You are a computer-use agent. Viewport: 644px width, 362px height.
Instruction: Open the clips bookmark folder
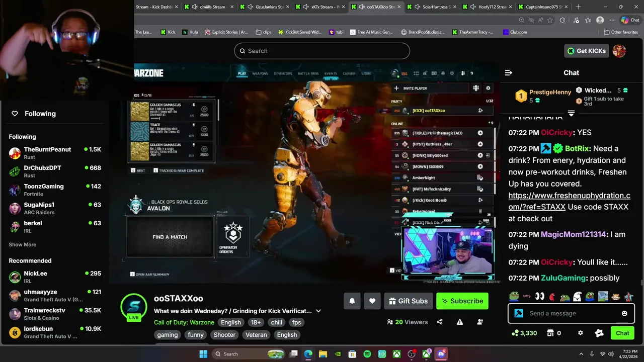[x=264, y=32]
